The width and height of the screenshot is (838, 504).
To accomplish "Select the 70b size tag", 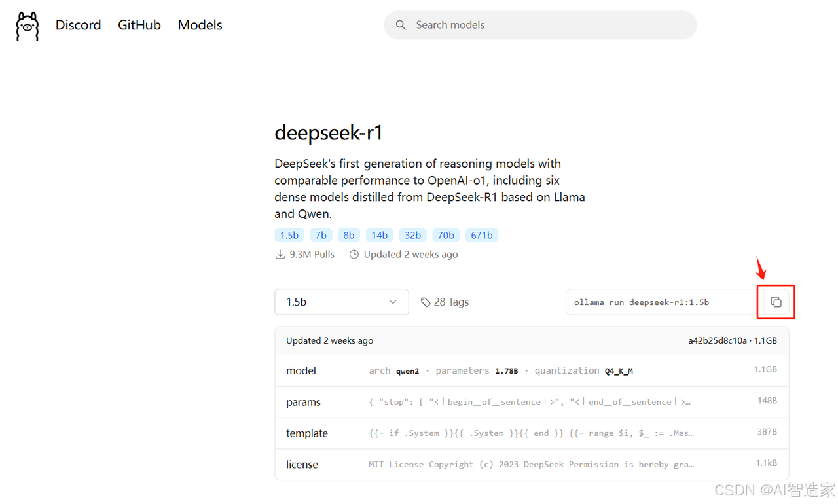I will (x=446, y=235).
